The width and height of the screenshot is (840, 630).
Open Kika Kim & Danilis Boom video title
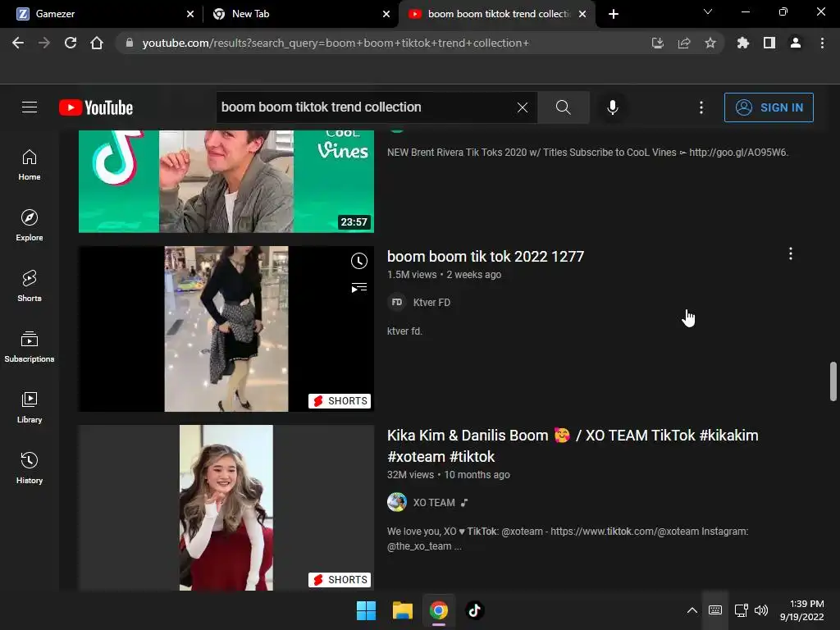pos(573,445)
